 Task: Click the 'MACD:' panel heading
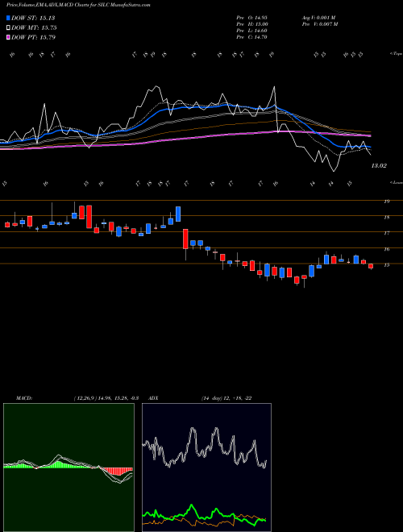click(23, 398)
